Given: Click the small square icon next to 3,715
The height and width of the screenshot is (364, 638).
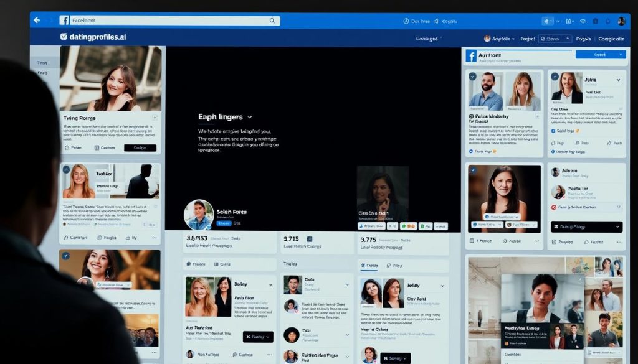Looking at the screenshot, I should click(310, 240).
